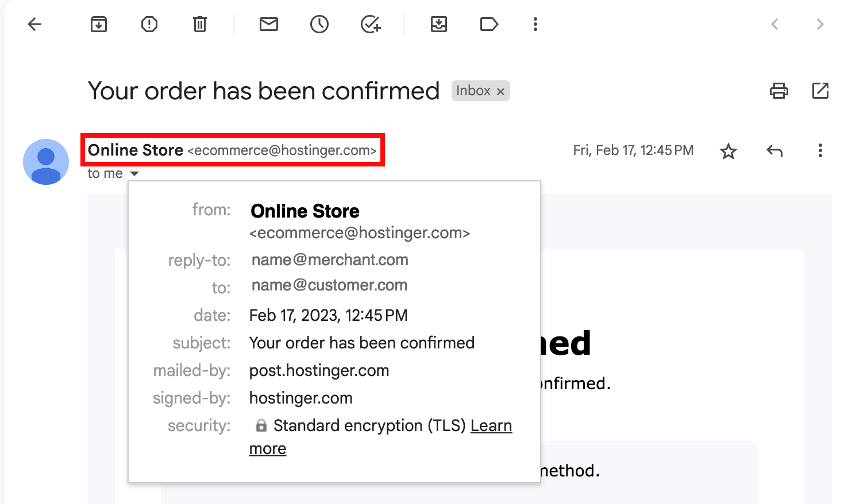The width and height of the screenshot is (848, 504).
Task: Delete the email with trash icon
Action: pos(200,24)
